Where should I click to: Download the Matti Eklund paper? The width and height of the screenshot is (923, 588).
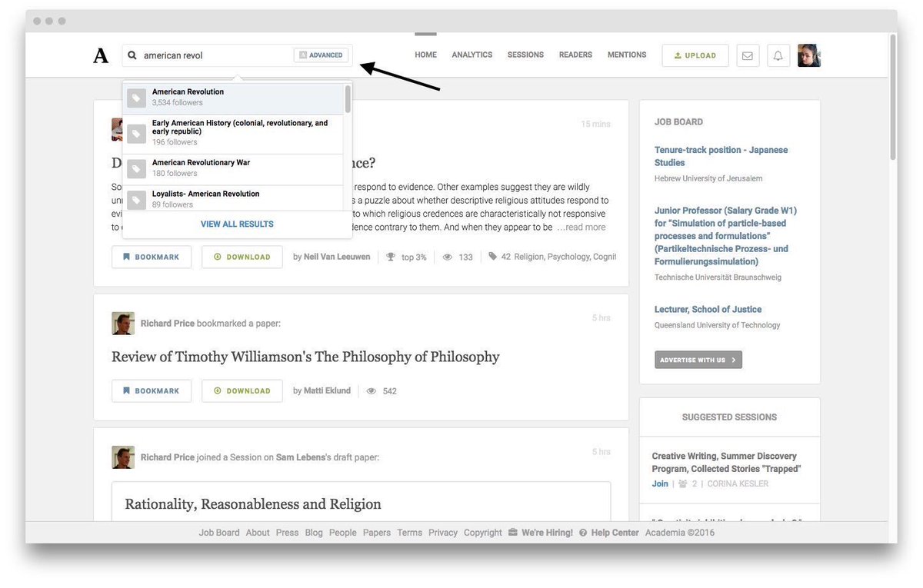click(242, 390)
